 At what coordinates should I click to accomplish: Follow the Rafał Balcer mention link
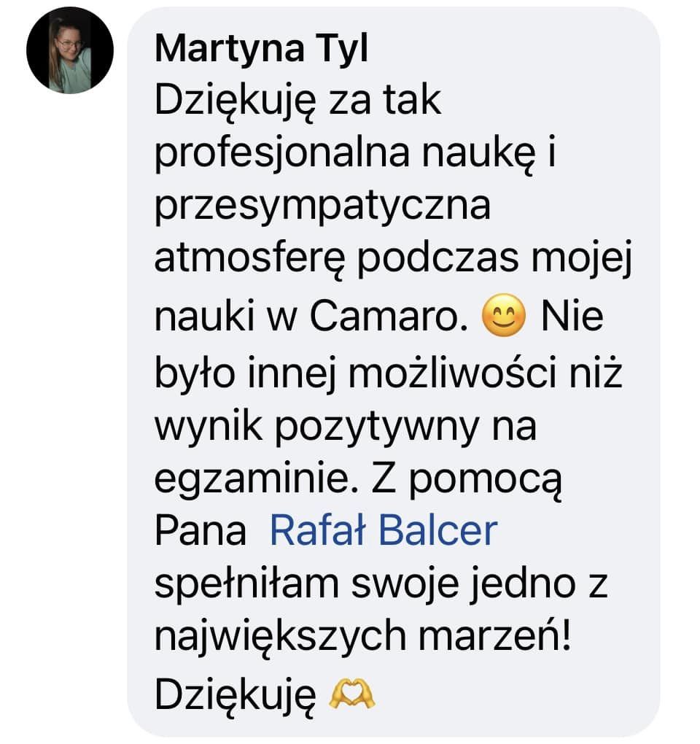tap(384, 530)
